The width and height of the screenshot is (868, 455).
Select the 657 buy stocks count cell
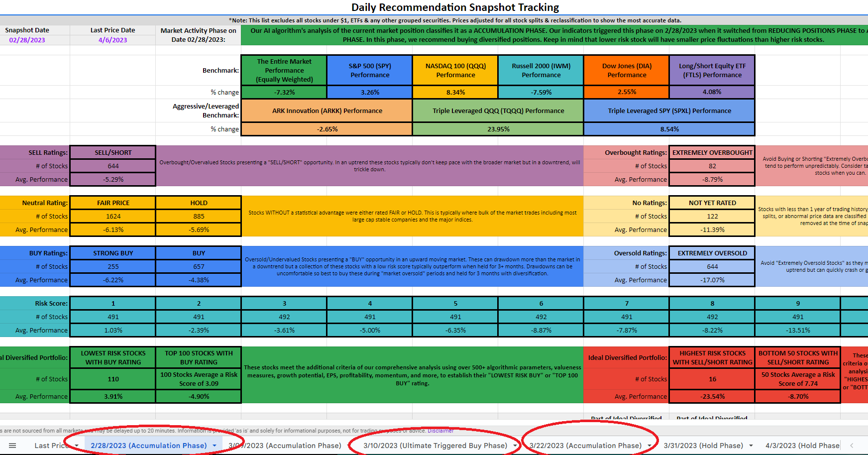point(199,267)
